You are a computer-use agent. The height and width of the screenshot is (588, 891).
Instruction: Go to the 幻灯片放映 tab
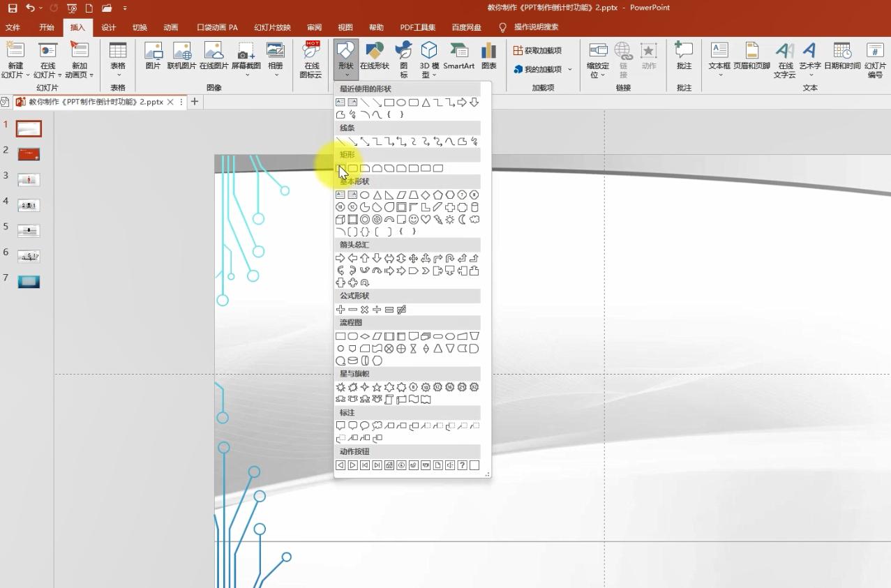272,27
